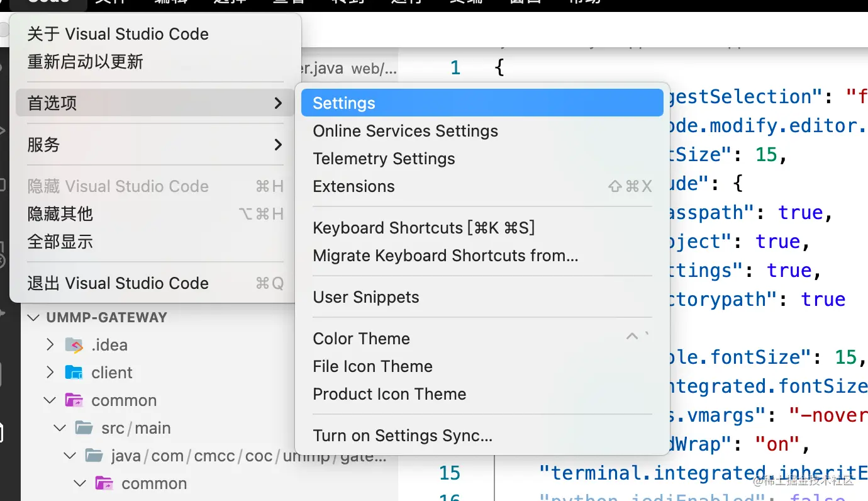The width and height of the screenshot is (868, 501).
Task: Collapse the top-level common folder chevron
Action: (50, 400)
